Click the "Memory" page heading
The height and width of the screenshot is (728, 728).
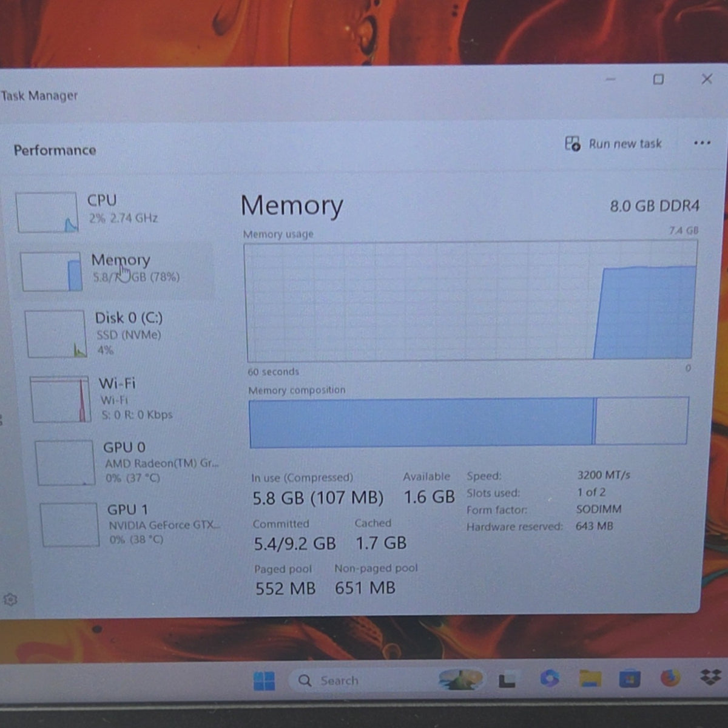pyautogui.click(x=292, y=206)
